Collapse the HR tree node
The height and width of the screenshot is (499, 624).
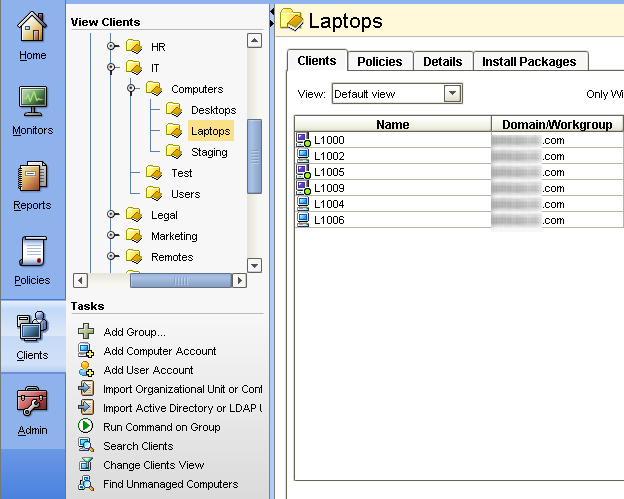tap(111, 46)
